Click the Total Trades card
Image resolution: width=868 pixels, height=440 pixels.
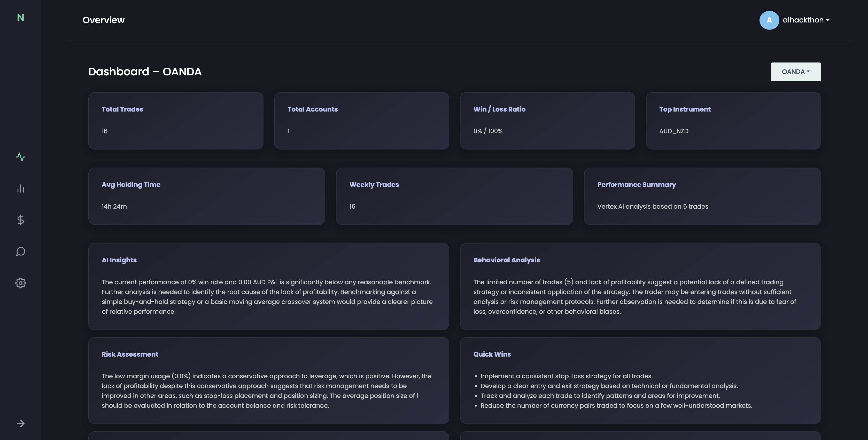tap(176, 121)
